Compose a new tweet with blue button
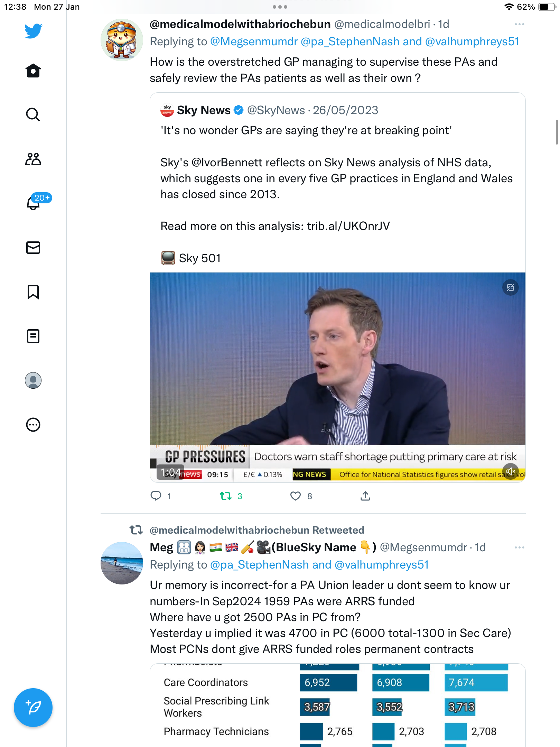The height and width of the screenshot is (747, 560). coord(33,708)
